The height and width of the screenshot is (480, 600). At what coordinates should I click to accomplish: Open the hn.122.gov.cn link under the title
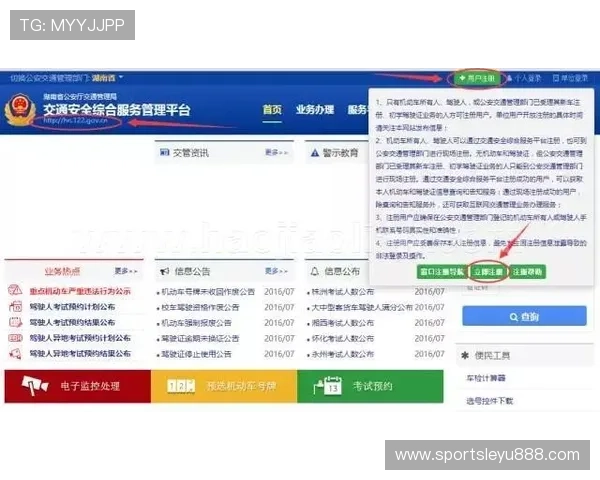click(75, 121)
